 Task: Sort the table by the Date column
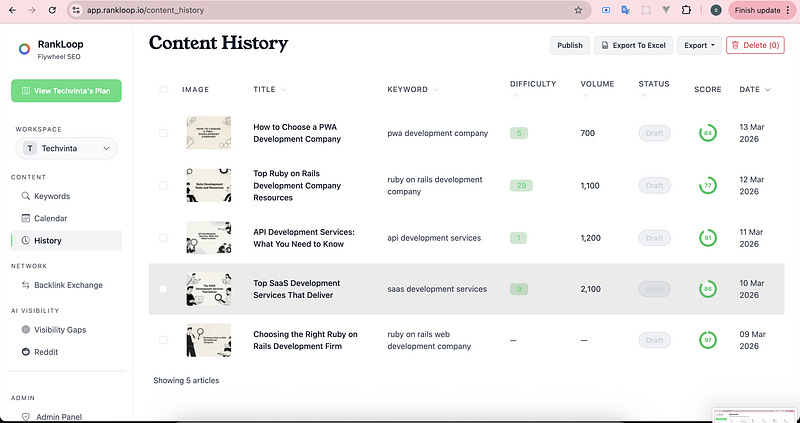[753, 90]
